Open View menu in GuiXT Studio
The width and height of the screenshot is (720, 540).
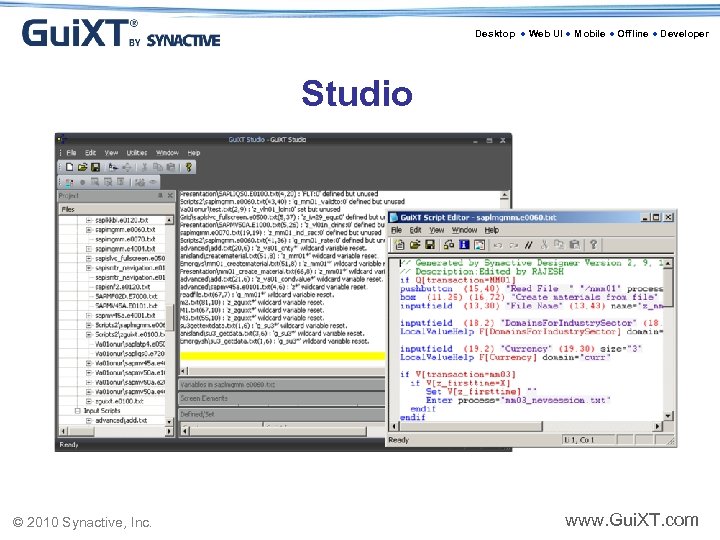tap(111, 153)
